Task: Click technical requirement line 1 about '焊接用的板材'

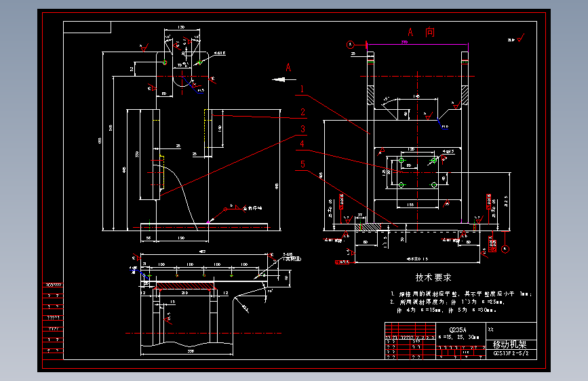Action: [461, 294]
